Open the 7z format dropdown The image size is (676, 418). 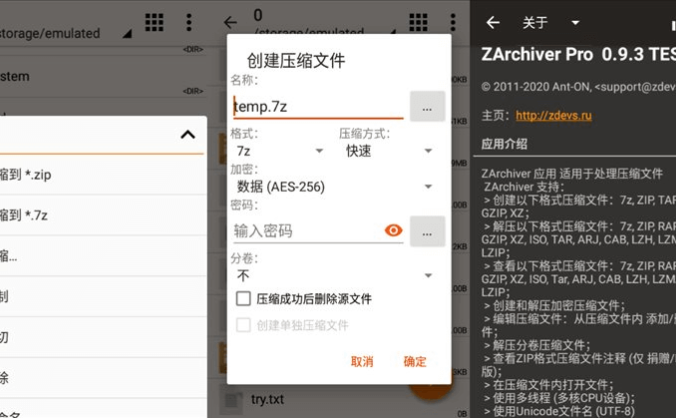point(280,151)
